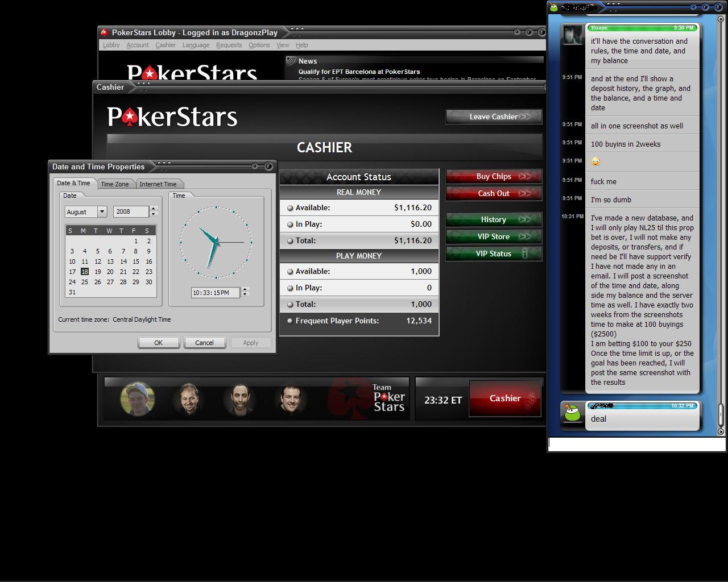This screenshot has width=728, height=582.
Task: Click the smiley emoticon in the chat
Action: [x=595, y=162]
